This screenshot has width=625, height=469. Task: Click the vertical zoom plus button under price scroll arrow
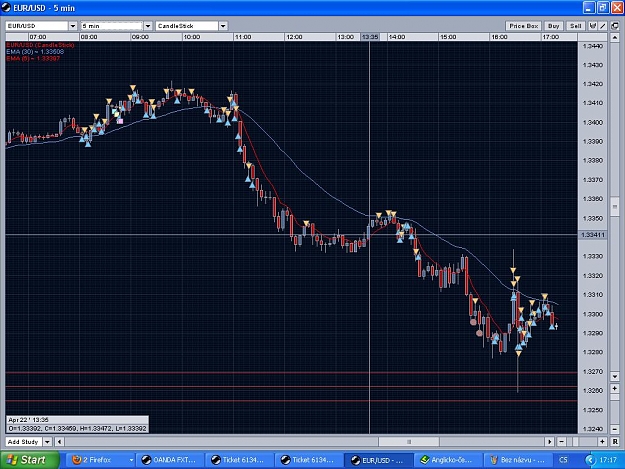614,388
